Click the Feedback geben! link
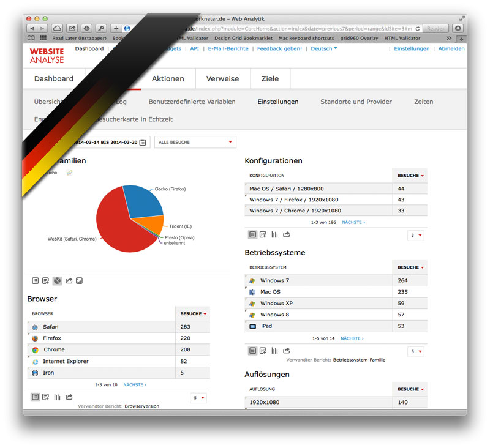This screenshot has height=448, width=490. point(279,48)
